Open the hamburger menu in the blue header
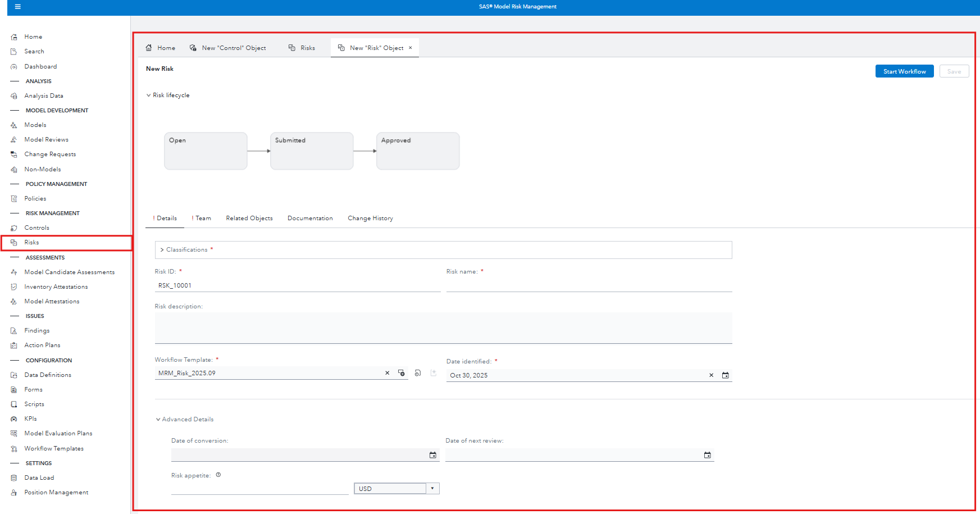This screenshot has width=980, height=514. [17, 7]
